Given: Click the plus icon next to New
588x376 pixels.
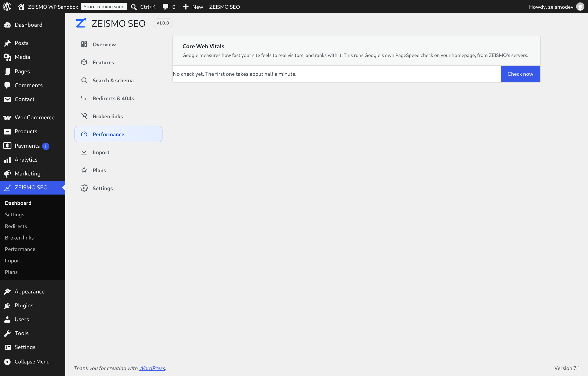Looking at the screenshot, I should (x=186, y=7).
